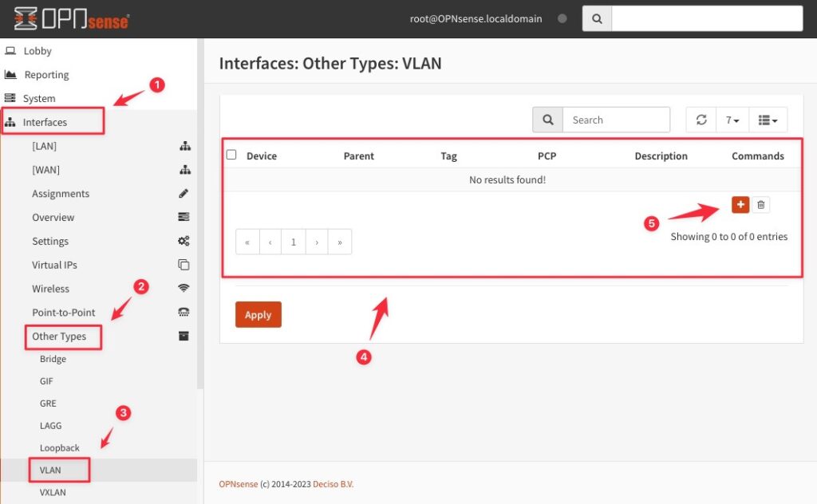This screenshot has width=817, height=504.
Task: Click the Apply button
Action: [x=259, y=314]
